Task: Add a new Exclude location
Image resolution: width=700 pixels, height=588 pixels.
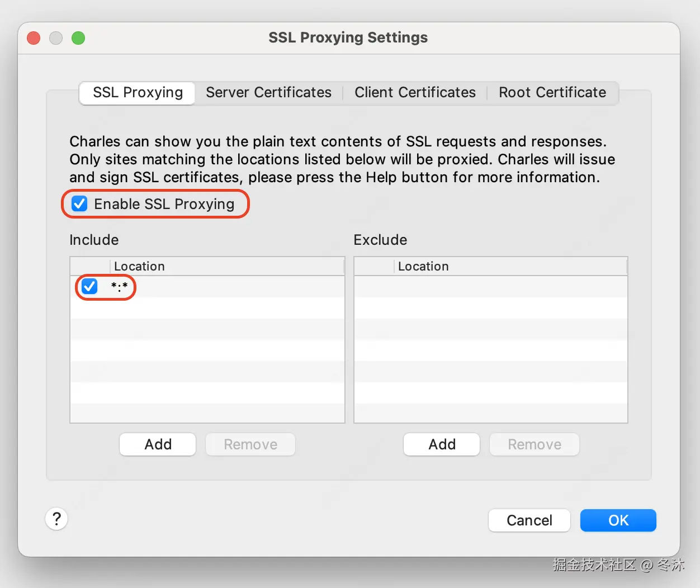Action: click(442, 444)
